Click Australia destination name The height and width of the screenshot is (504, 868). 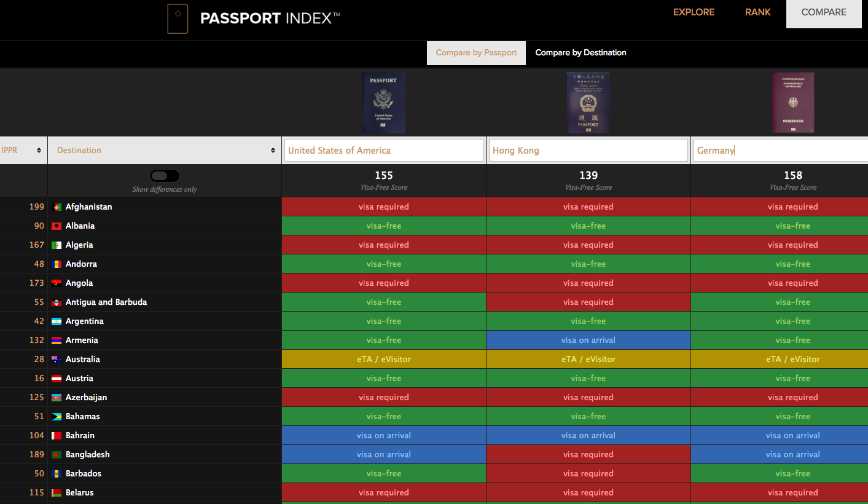pyautogui.click(x=83, y=360)
